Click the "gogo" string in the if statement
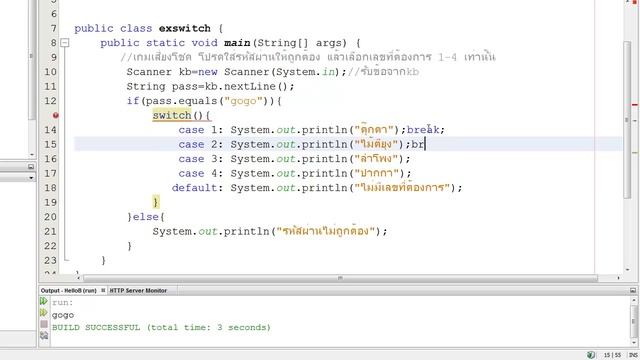 [x=243, y=101]
